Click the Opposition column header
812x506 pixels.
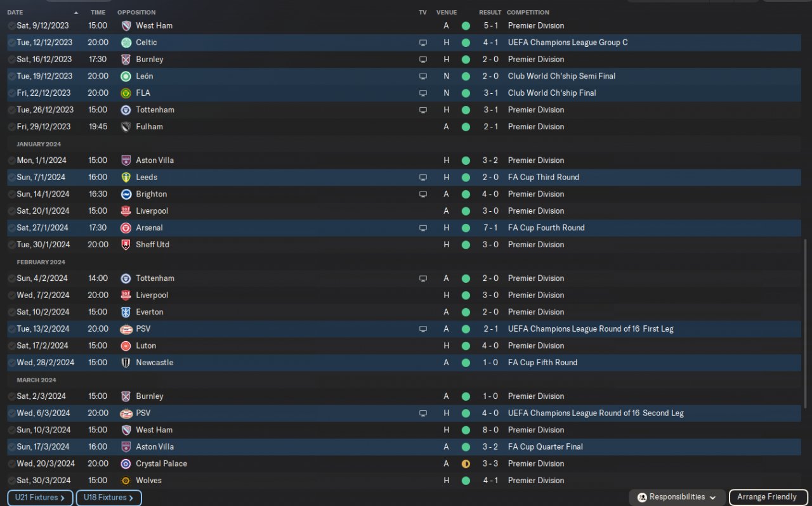(137, 12)
